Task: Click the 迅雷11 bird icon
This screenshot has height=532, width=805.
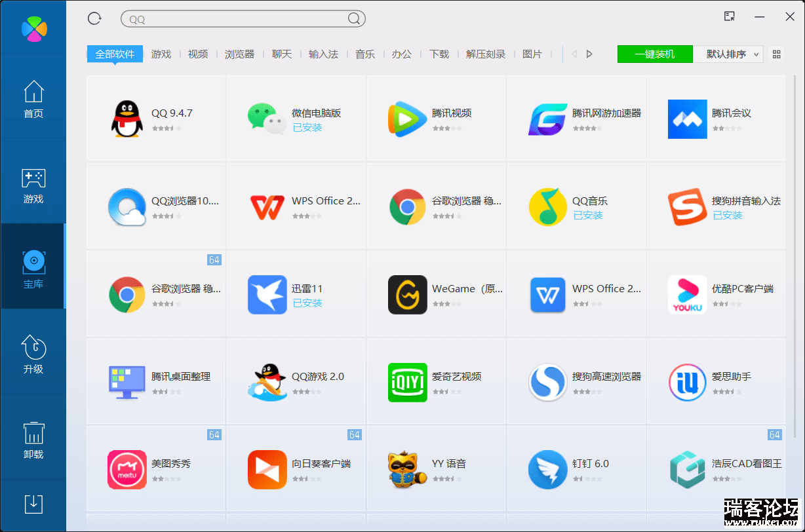Action: point(267,295)
